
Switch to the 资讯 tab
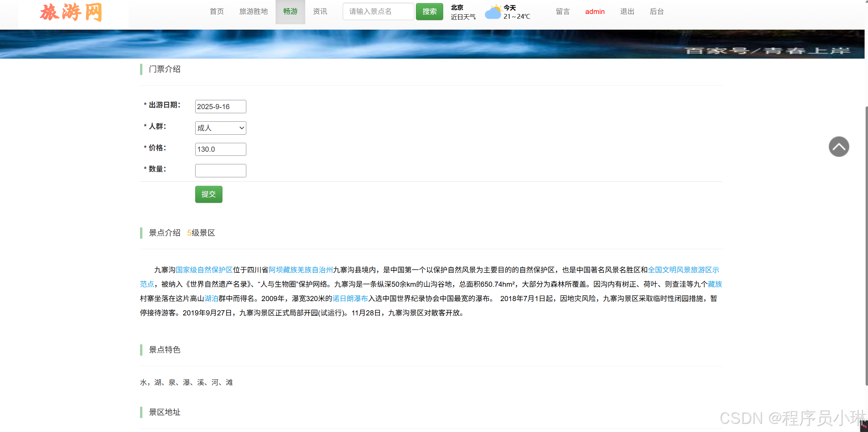pos(319,11)
